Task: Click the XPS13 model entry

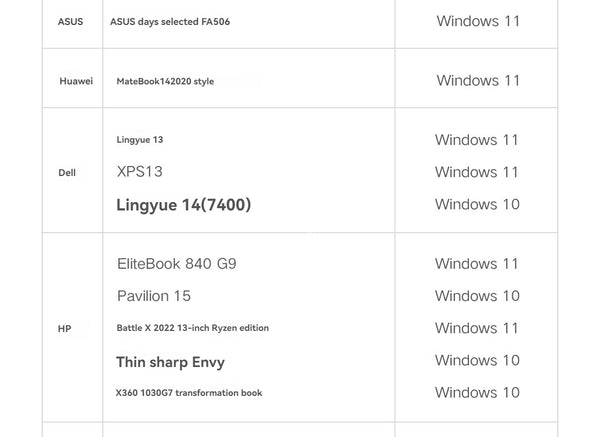Action: pyautogui.click(x=139, y=172)
